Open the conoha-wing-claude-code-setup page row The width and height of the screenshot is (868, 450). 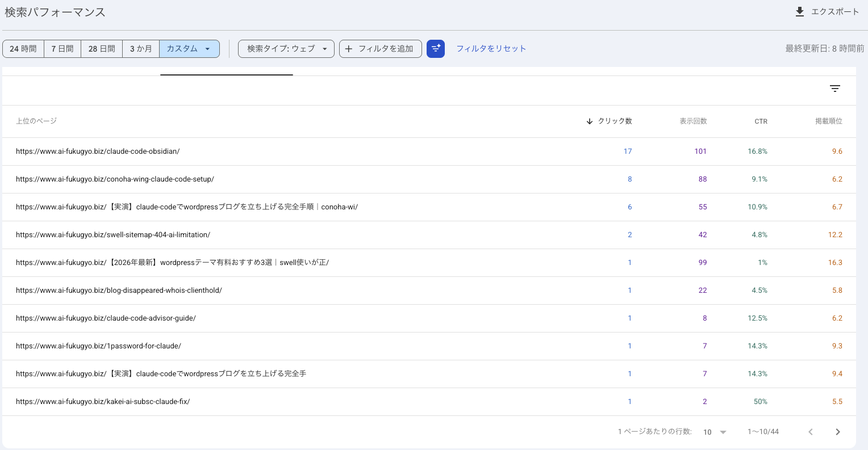[x=429, y=179]
